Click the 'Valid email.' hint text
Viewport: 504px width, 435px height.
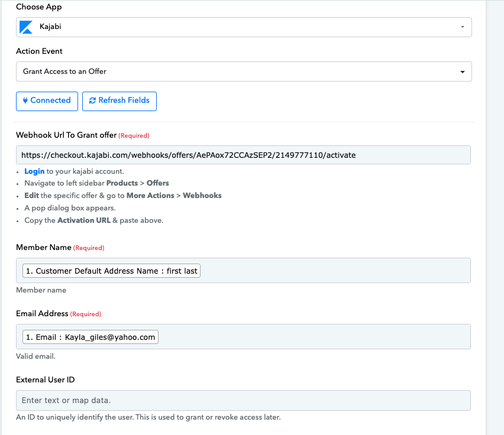click(35, 356)
